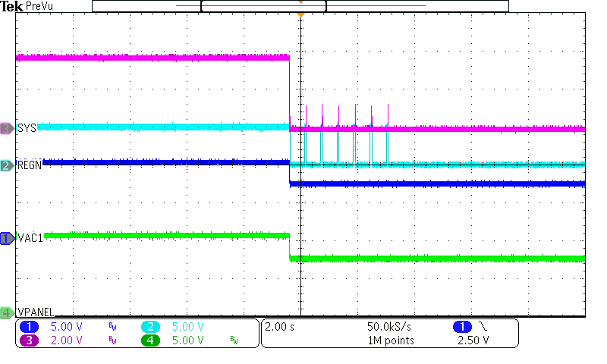Screen dimensions: 607x364
Task: Click the channel 4 VPANEL ground marker
Action: click(x=7, y=312)
